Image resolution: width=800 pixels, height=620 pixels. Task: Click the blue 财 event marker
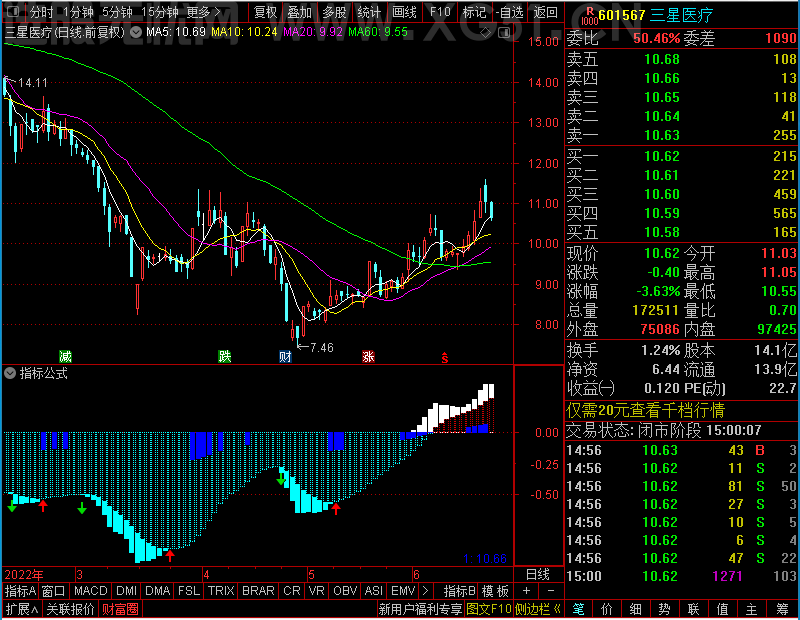coord(285,356)
